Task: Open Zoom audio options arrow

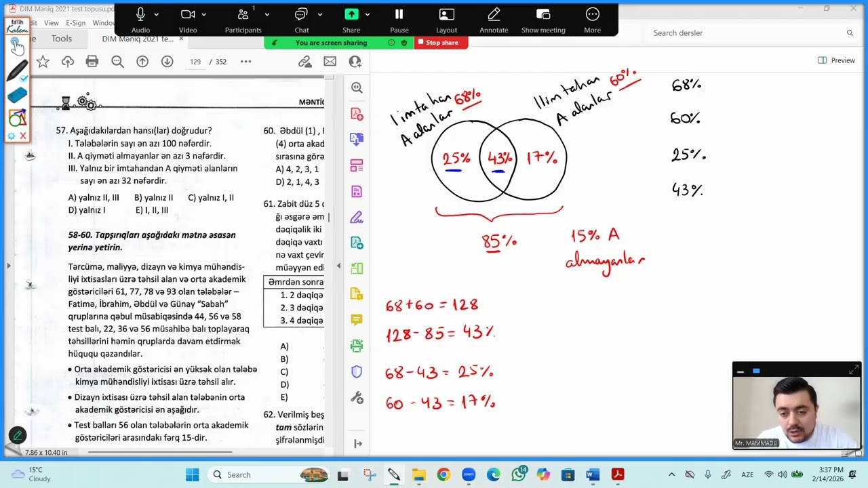Action: point(157,15)
